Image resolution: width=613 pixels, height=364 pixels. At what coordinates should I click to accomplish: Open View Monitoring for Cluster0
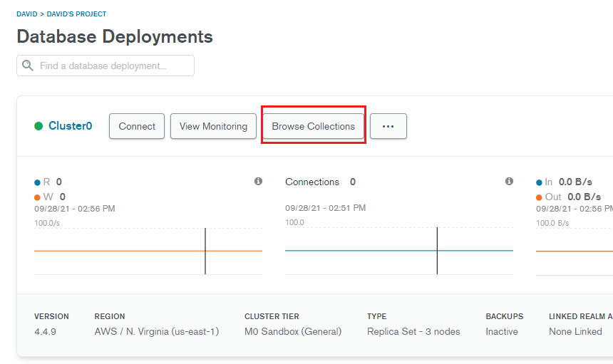(x=213, y=126)
